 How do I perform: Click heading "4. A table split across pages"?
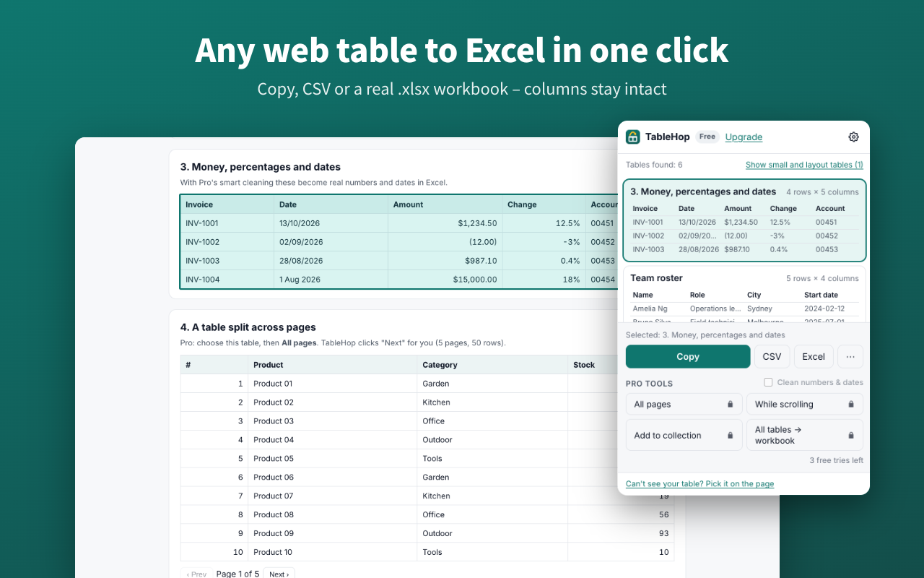[x=248, y=327]
